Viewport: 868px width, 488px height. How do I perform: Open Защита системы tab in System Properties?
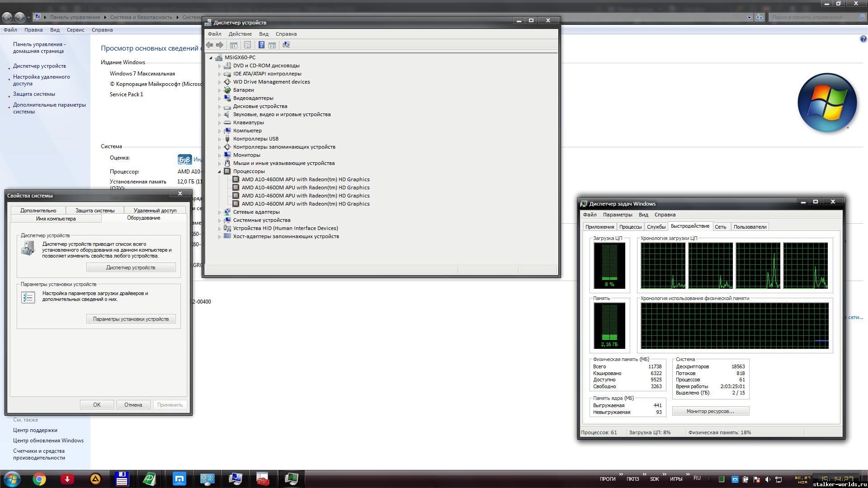click(95, 211)
